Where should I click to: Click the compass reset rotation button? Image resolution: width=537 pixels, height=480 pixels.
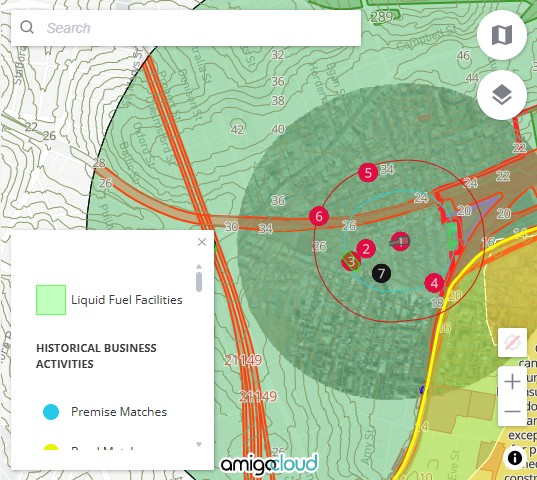[512, 342]
